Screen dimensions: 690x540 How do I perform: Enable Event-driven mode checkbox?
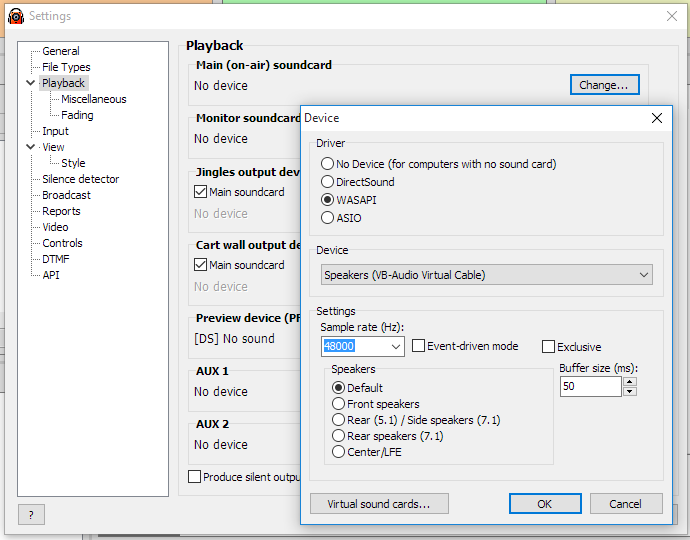tap(418, 346)
